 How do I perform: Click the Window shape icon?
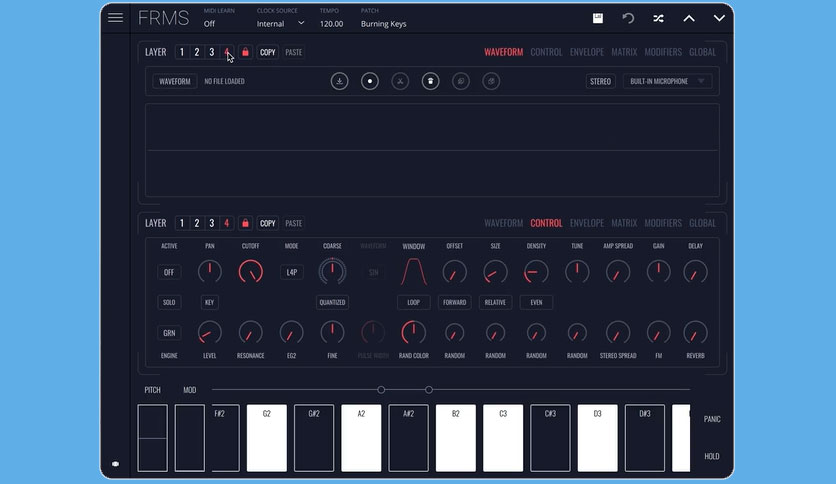coord(414,272)
